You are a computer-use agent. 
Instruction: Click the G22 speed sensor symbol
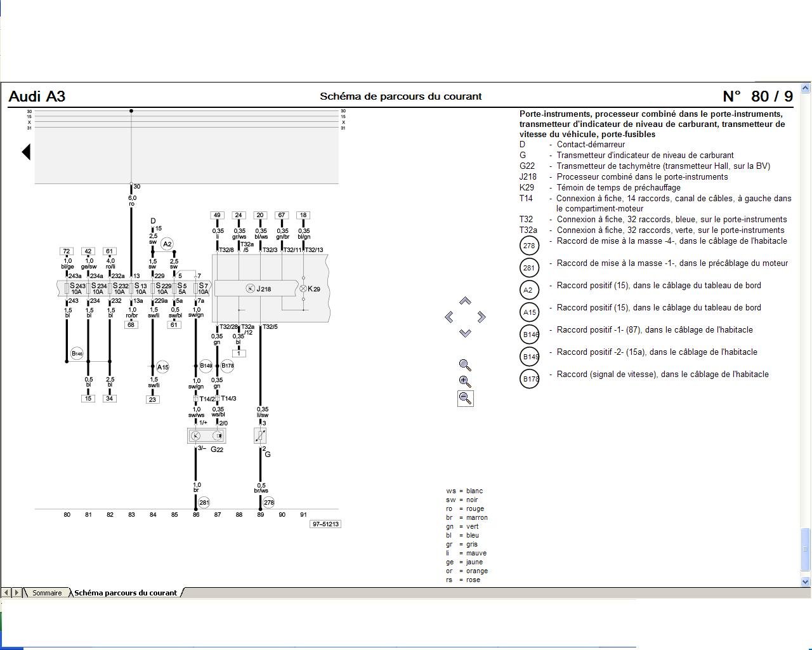207,435
